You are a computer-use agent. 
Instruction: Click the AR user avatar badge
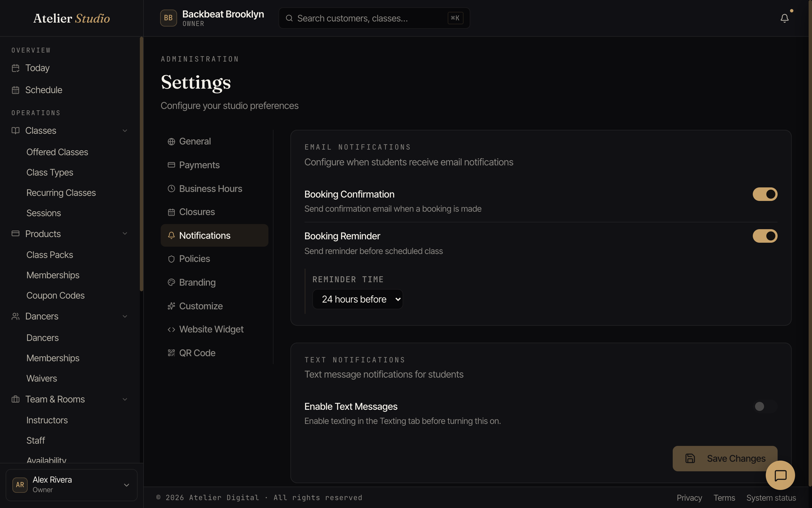pyautogui.click(x=20, y=485)
